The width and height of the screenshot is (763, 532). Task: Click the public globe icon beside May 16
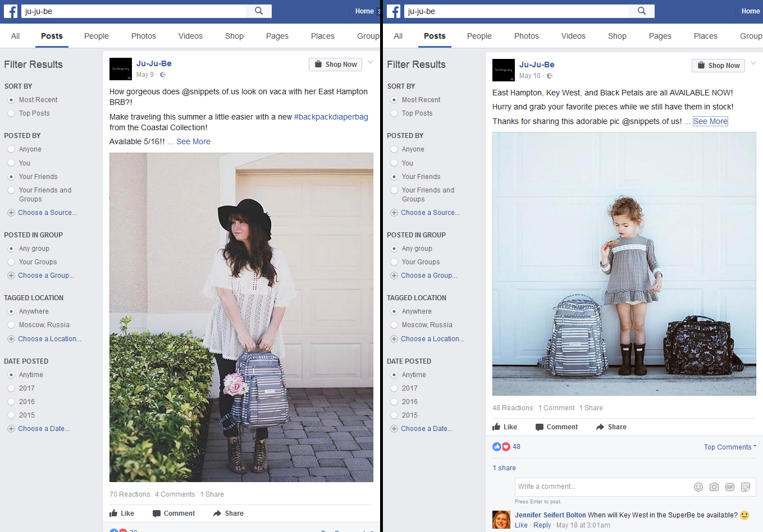550,76
